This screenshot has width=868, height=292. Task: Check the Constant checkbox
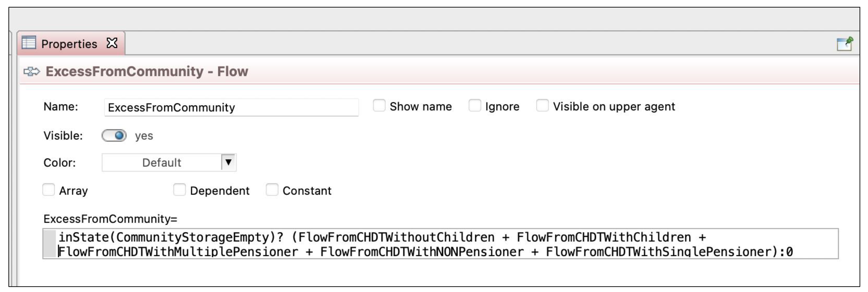272,190
